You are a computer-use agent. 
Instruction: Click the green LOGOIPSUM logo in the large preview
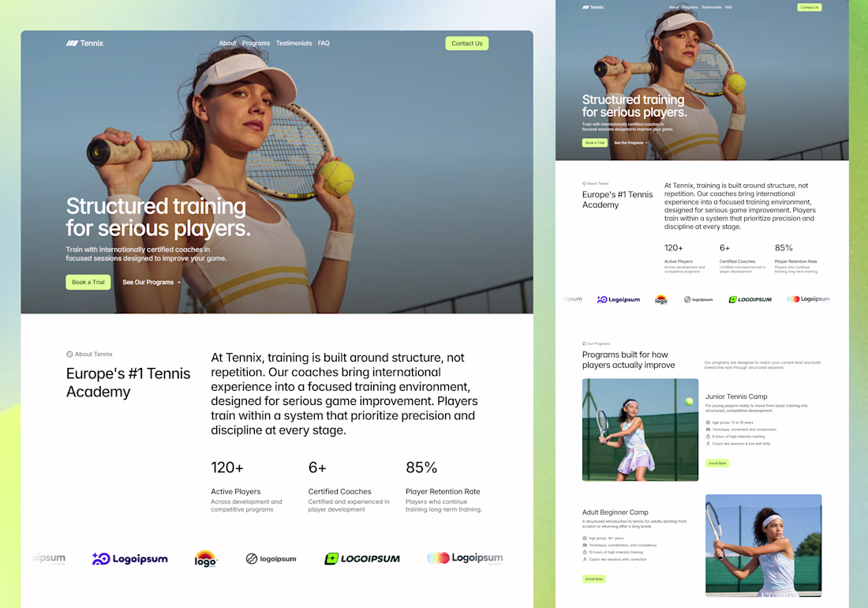coord(362,559)
